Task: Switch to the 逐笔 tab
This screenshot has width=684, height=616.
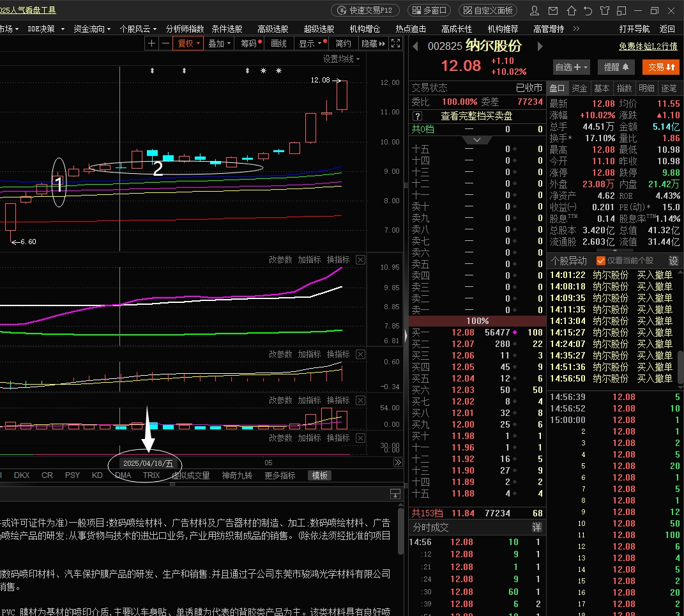Action: click(x=669, y=88)
